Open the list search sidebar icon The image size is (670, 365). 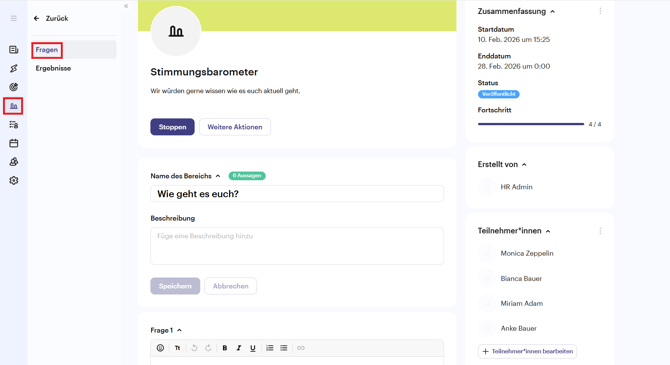[14, 125]
